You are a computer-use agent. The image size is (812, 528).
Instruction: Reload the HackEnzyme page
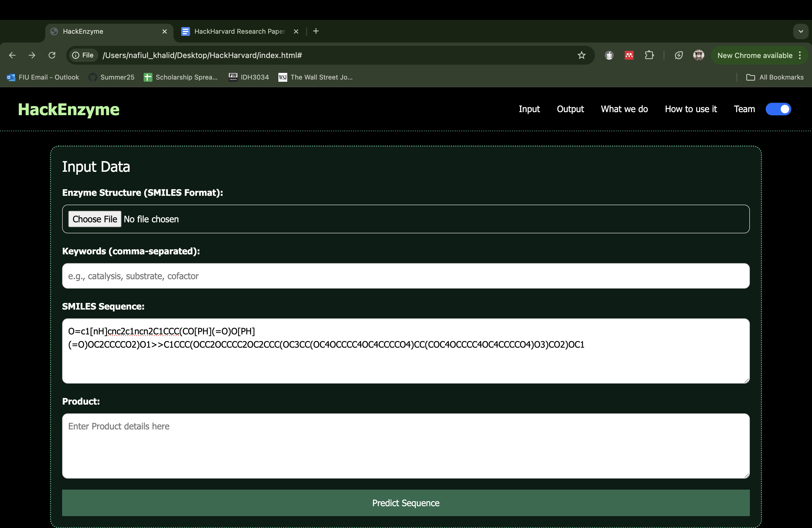coord(52,55)
